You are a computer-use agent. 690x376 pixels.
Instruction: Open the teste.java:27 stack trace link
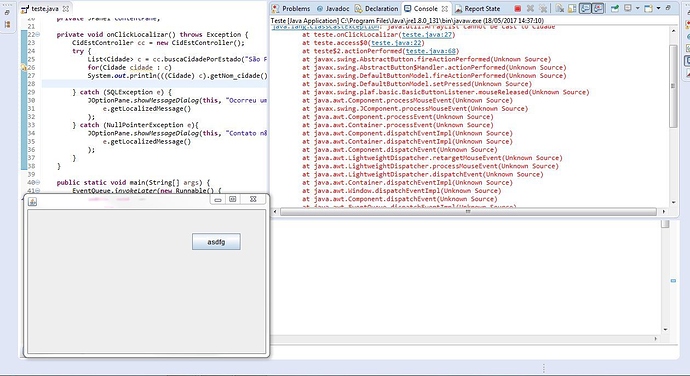427,34
